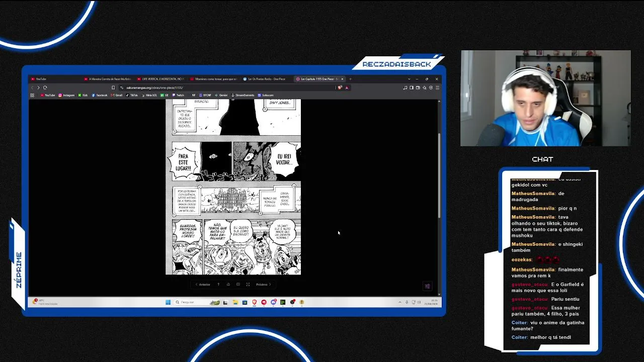Viewport: 644px width, 362px height.
Task: Click the browser forward arrow
Action: [38, 87]
